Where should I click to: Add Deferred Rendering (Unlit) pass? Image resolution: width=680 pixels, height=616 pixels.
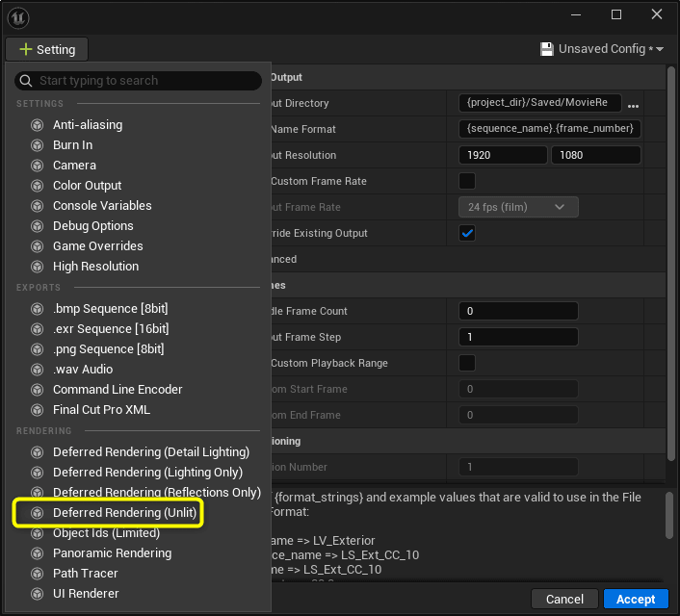pos(124,513)
